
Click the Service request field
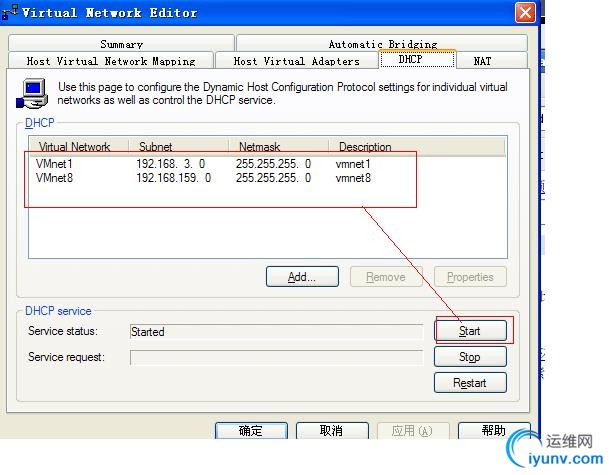point(277,357)
